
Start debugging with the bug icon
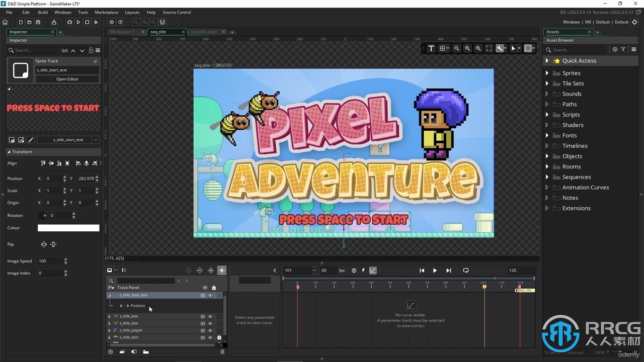[70, 22]
